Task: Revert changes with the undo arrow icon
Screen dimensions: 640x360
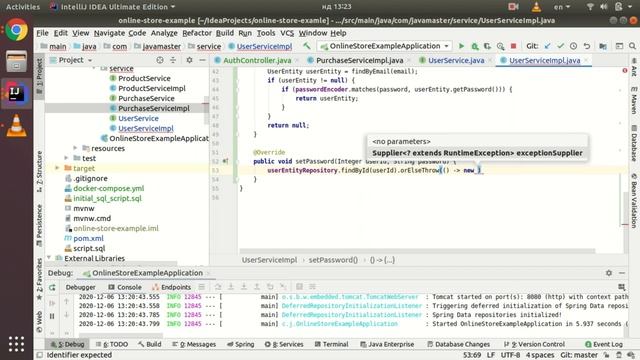Action: tap(587, 46)
